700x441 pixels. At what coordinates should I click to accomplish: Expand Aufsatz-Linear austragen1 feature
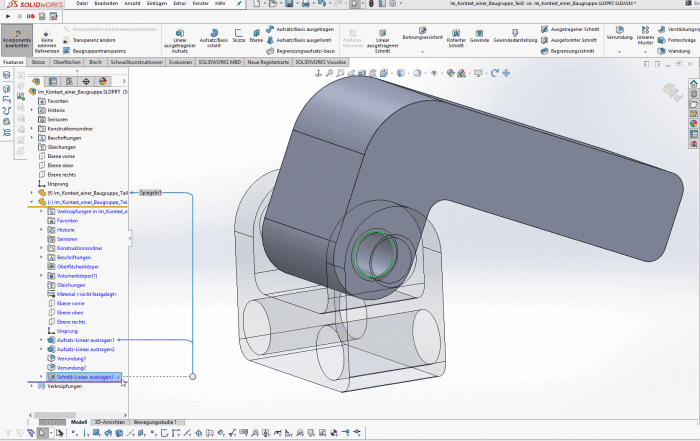pyautogui.click(x=41, y=340)
